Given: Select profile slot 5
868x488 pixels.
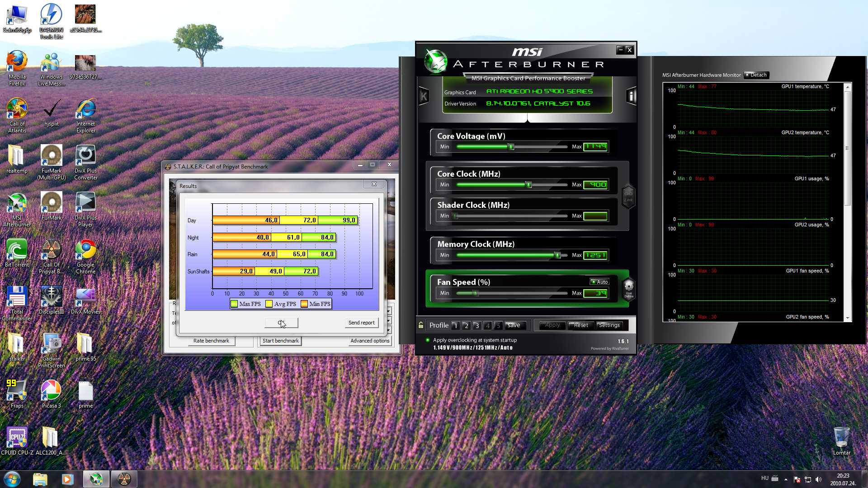Looking at the screenshot, I should pyautogui.click(x=498, y=325).
